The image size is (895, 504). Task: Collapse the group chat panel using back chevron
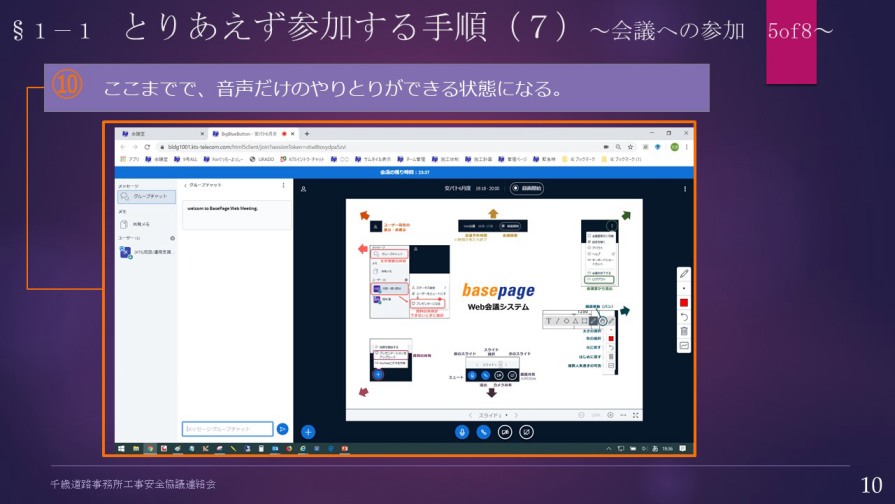tap(186, 185)
